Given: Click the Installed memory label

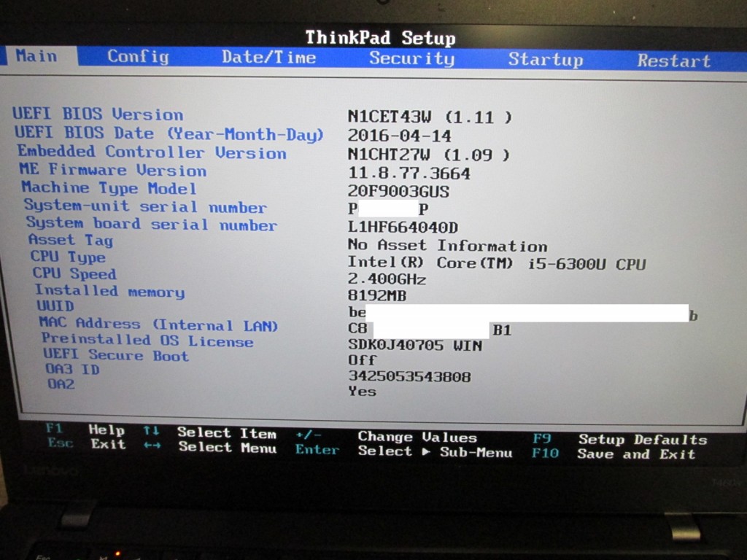Looking at the screenshot, I should 109,291.
